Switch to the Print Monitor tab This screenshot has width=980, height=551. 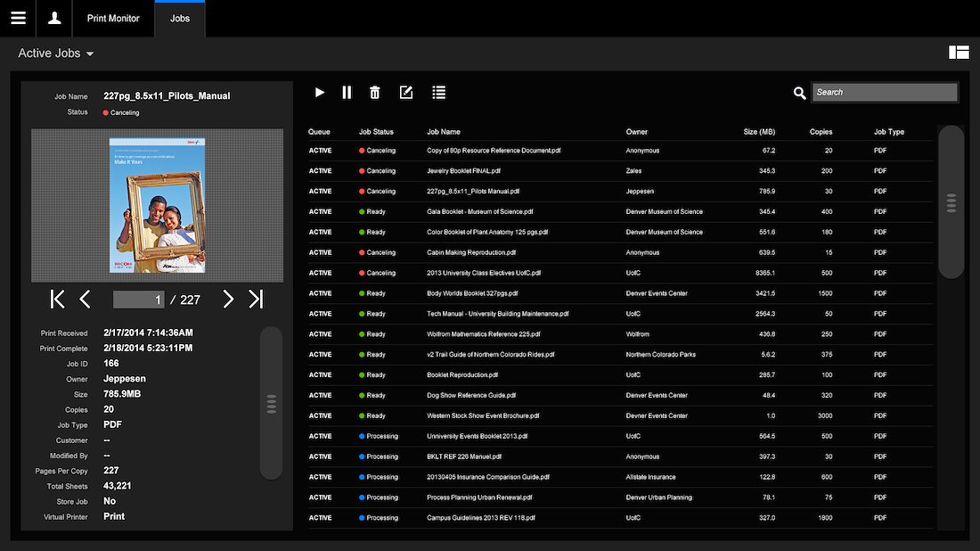[113, 18]
